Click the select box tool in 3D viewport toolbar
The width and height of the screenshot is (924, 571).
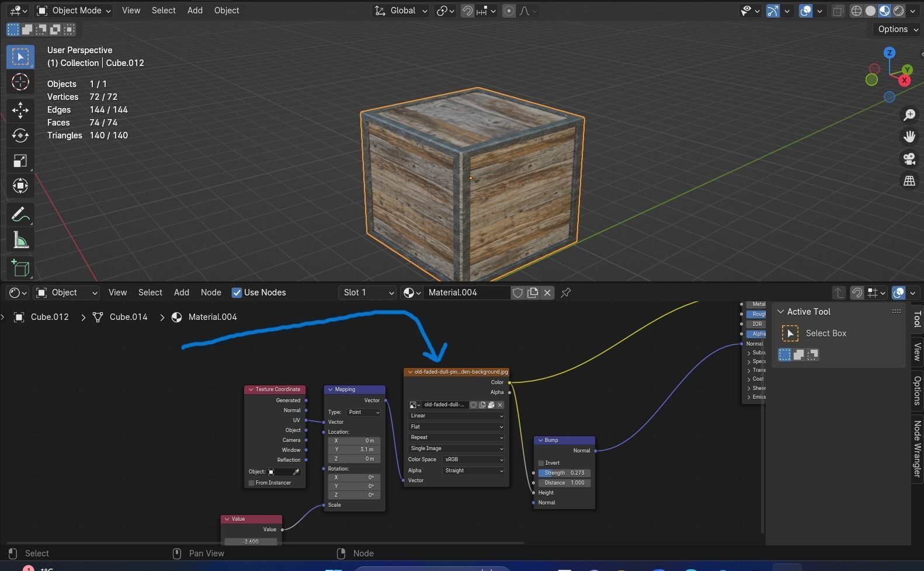pyautogui.click(x=20, y=57)
